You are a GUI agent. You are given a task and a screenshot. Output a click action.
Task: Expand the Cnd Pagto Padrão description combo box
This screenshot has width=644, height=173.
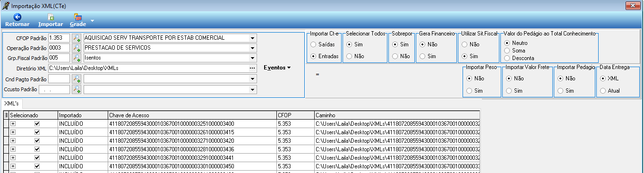[x=252, y=79]
